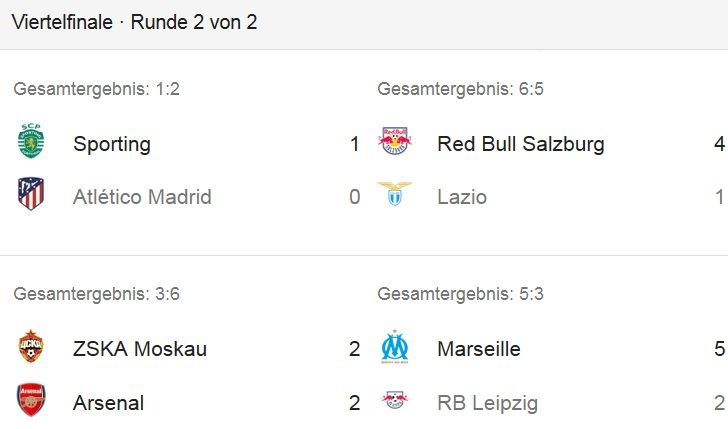The width and height of the screenshot is (728, 429).
Task: Click Gesamtergebnis 1:2 for Sporting match
Action: click(97, 89)
